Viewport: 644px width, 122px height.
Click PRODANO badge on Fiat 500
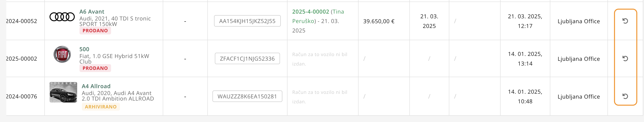point(95,68)
